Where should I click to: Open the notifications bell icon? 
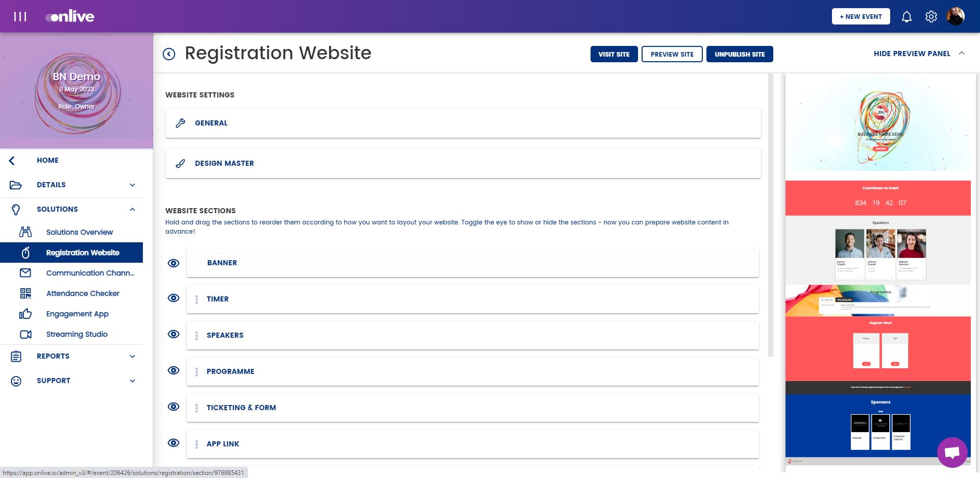tap(906, 17)
